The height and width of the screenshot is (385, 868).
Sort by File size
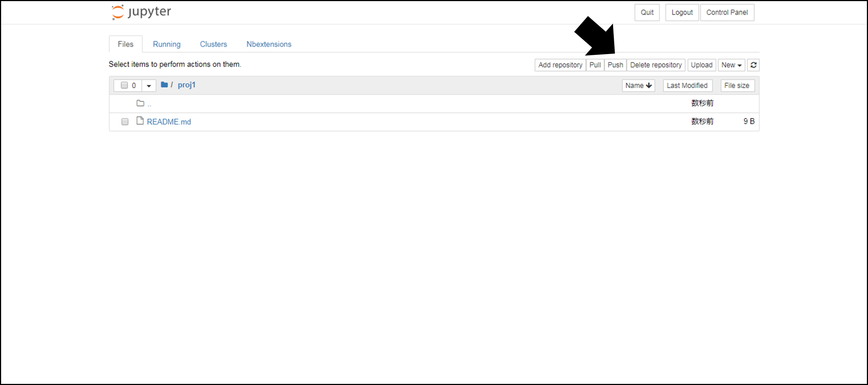click(x=737, y=86)
